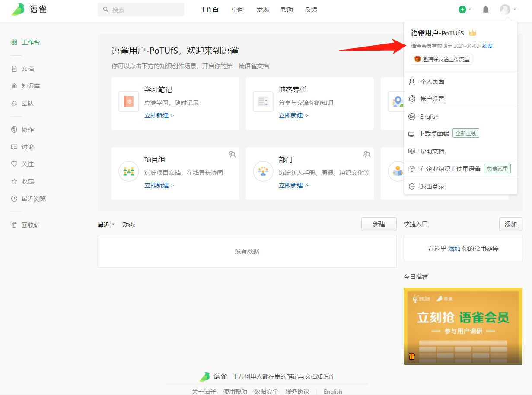The image size is (532, 395).
Task: Open the 最近 filter dropdown
Action: pyautogui.click(x=106, y=224)
